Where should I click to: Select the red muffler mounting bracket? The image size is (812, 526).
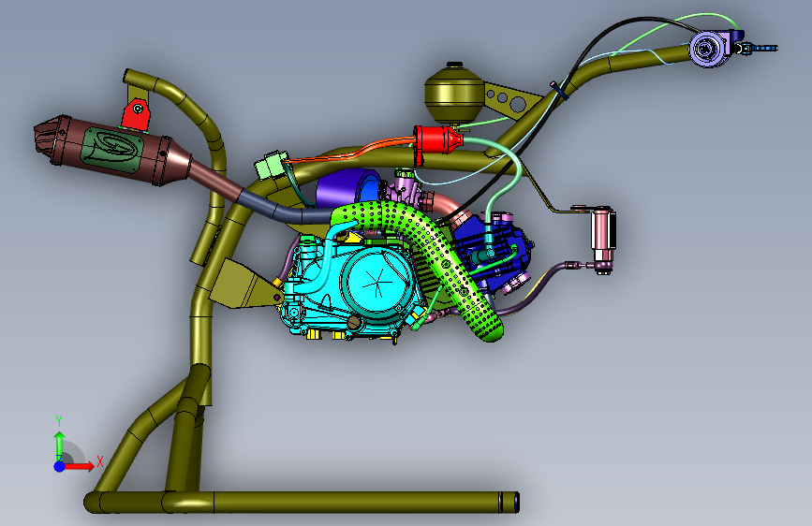point(136,115)
